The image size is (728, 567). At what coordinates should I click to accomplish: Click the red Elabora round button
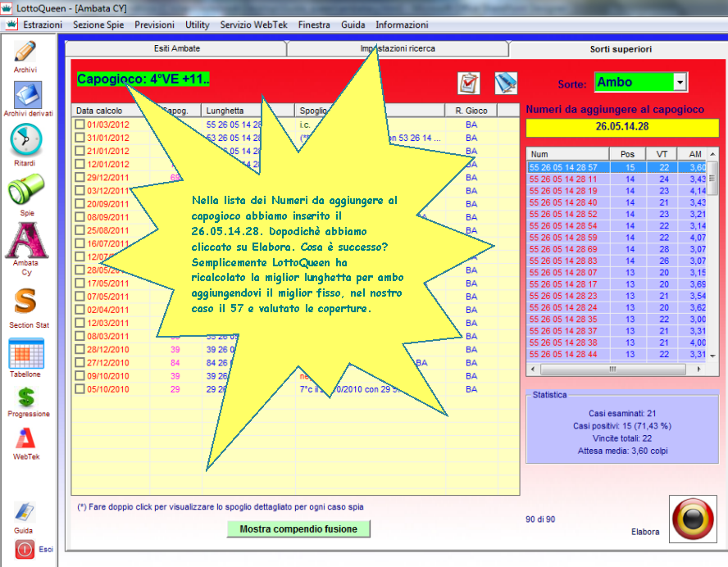[693, 519]
